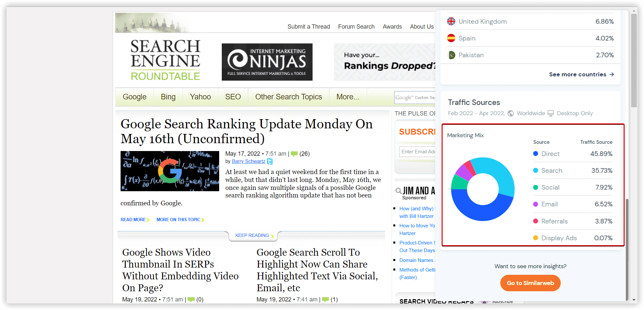
Task: Open the About Us link
Action: (x=422, y=27)
